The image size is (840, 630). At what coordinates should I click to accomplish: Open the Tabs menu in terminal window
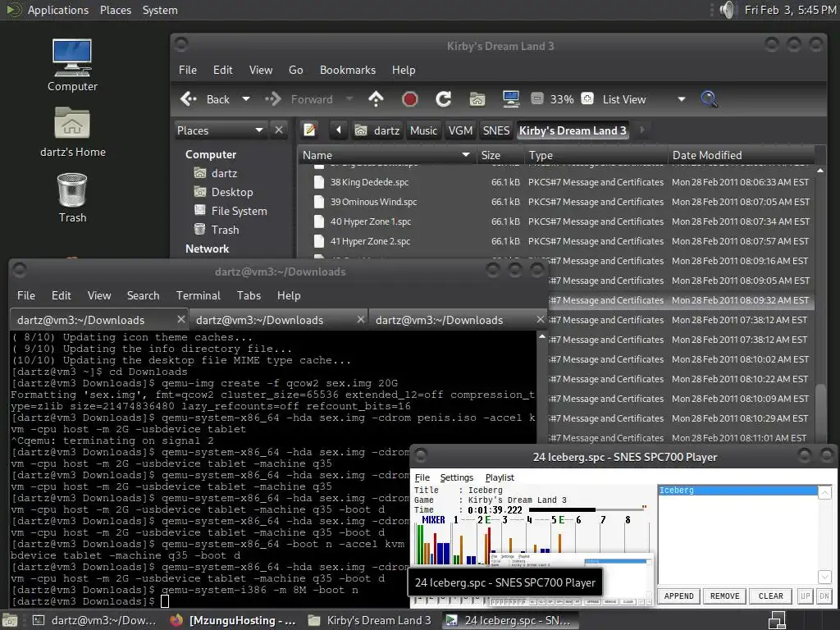tap(249, 295)
